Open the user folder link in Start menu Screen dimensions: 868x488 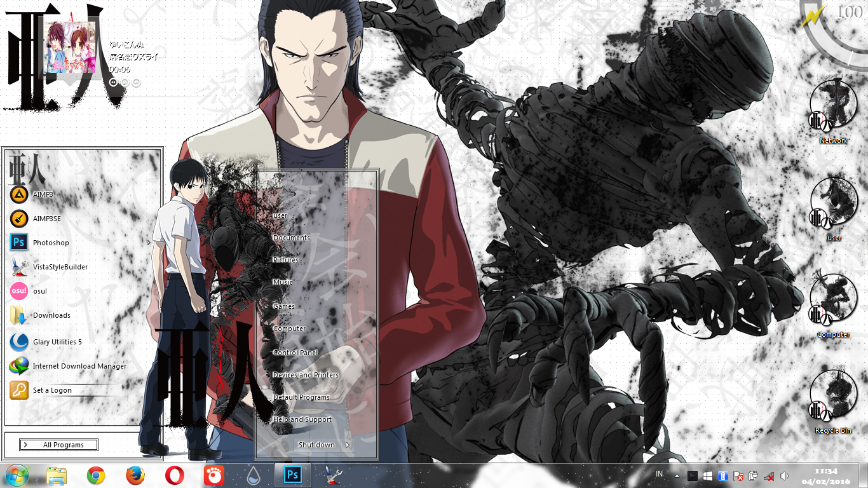click(280, 215)
